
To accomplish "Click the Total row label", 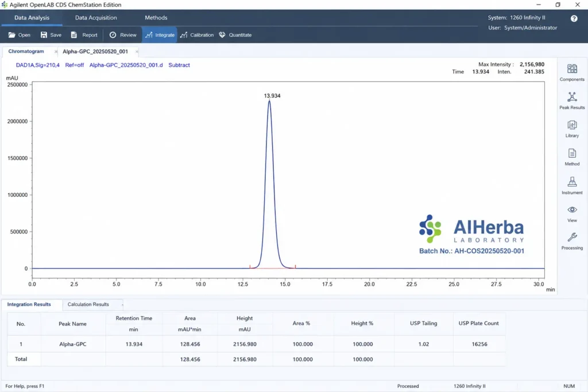I will [x=21, y=359].
